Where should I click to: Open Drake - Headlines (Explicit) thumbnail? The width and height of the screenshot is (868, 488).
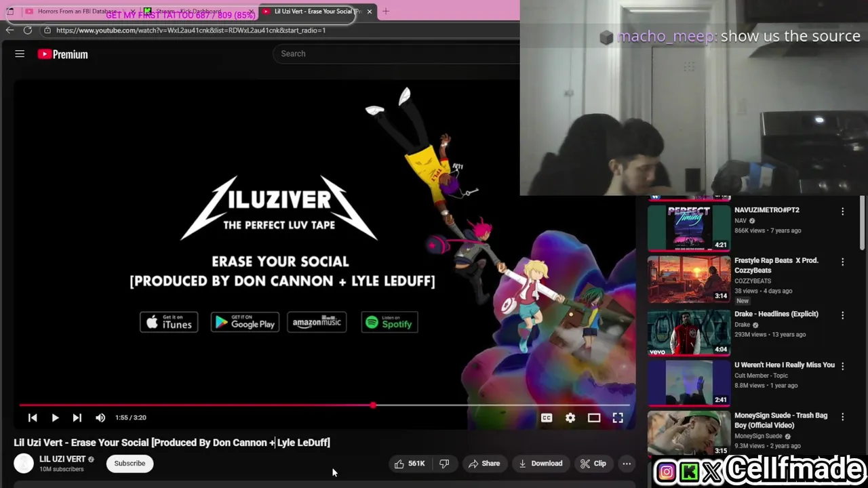tap(689, 333)
